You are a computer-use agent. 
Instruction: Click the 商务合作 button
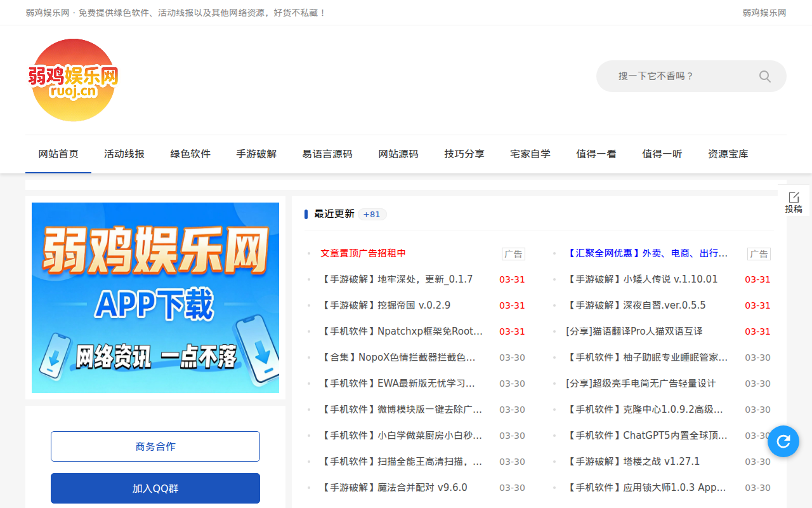[x=155, y=446]
